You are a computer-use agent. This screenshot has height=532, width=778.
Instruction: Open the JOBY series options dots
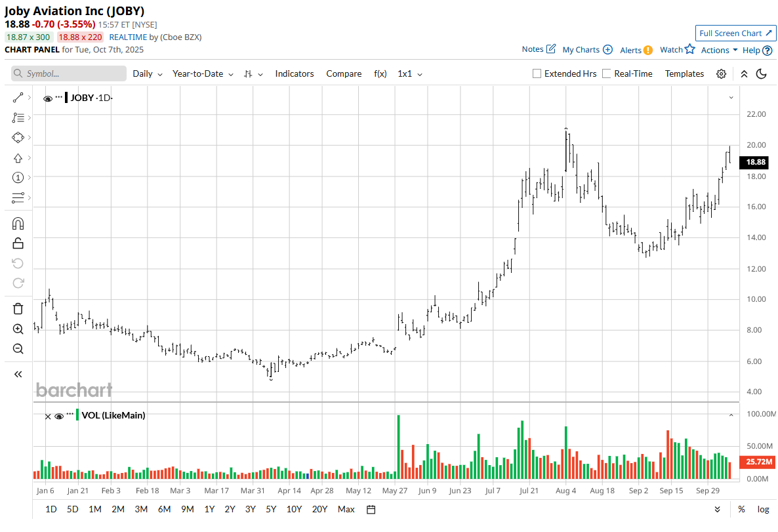tap(59, 97)
